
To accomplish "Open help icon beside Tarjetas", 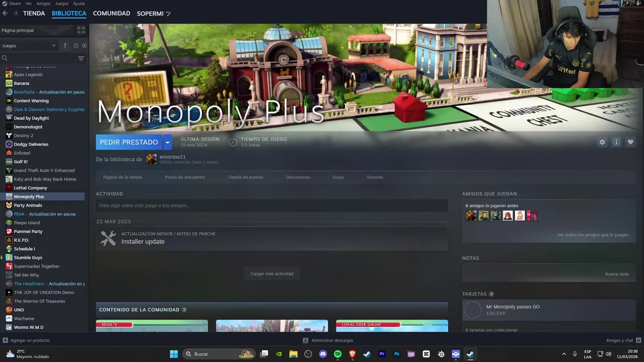I will tap(491, 294).
